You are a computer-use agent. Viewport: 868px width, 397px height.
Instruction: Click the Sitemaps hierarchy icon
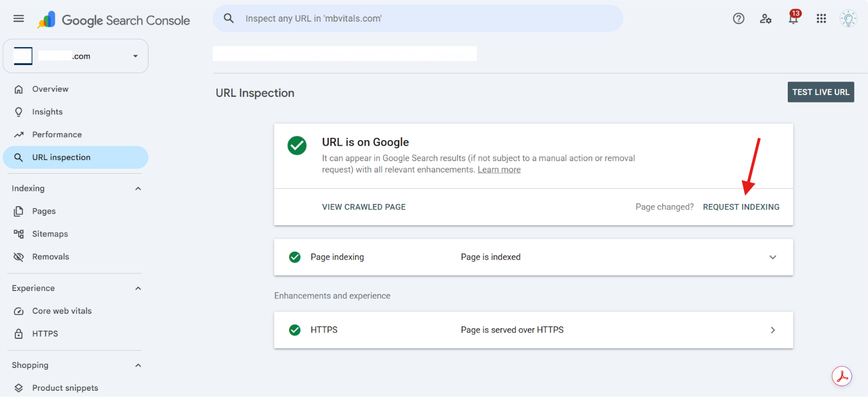(x=19, y=234)
